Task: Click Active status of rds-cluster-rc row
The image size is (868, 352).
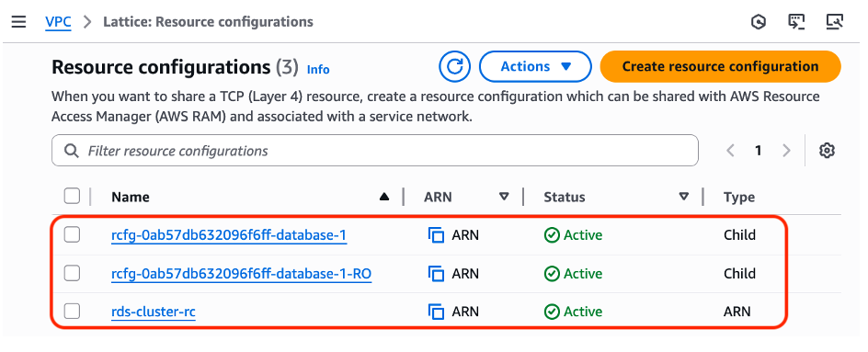Action: pyautogui.click(x=573, y=312)
